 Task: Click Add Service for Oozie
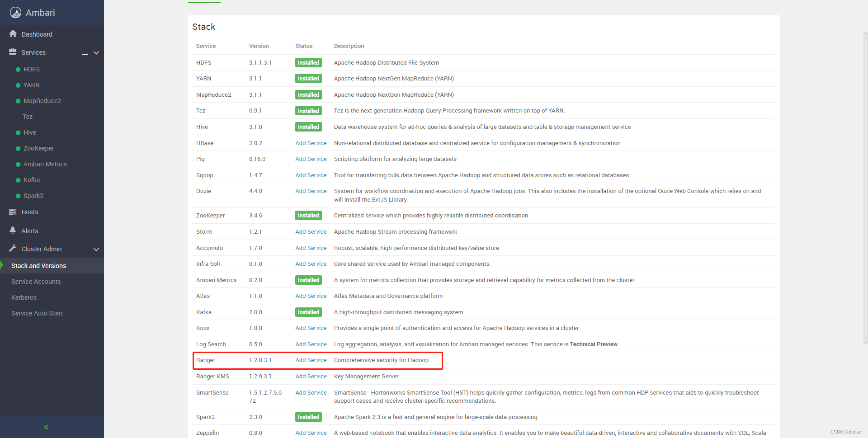[311, 191]
